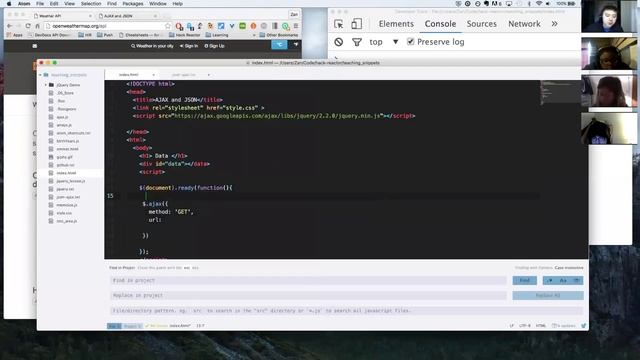Switch to the Elements tab in DevTools
Screen dimensions: 640x360
pyautogui.click(x=396, y=24)
